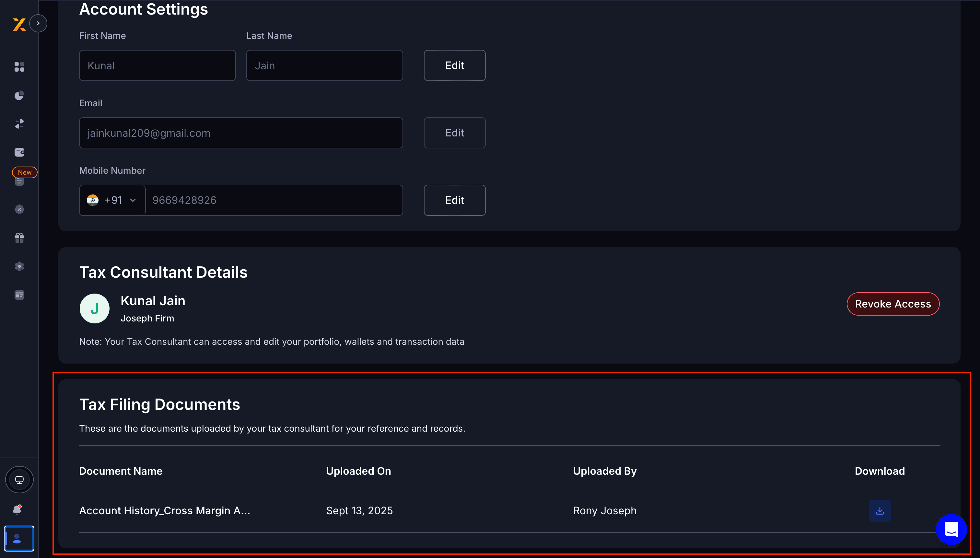Click Edit next to the Email field
The width and height of the screenshot is (980, 558).
[x=455, y=133]
